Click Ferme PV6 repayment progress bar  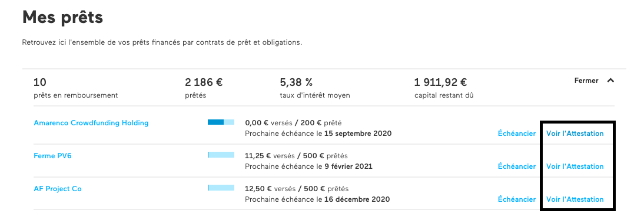pyautogui.click(x=221, y=155)
